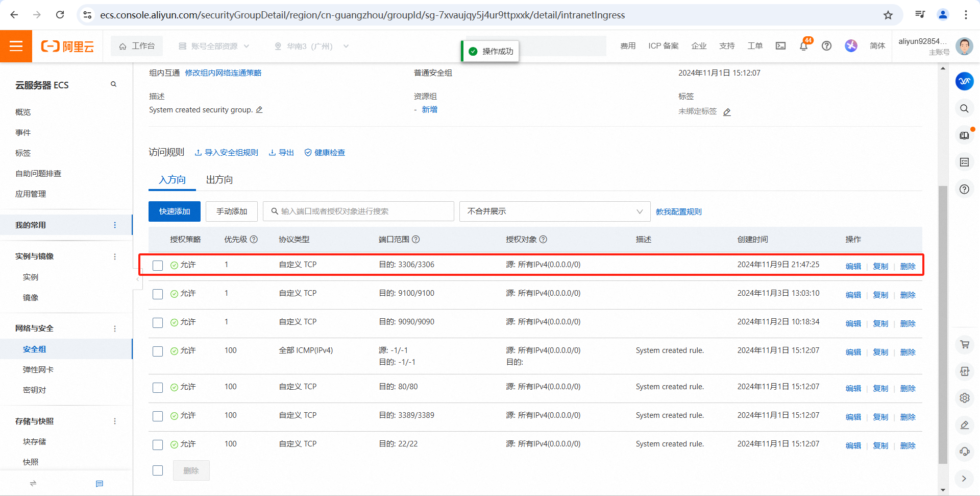Search the ECS sidebar with magnifier icon
The width and height of the screenshot is (980, 496).
[113, 84]
